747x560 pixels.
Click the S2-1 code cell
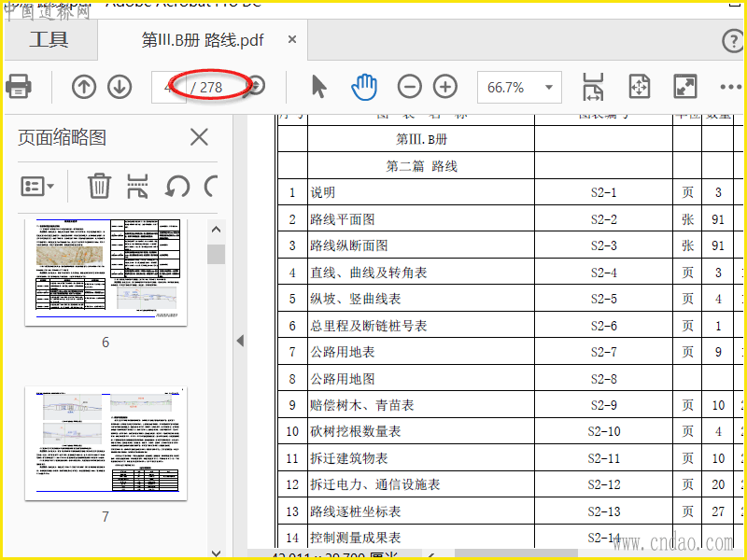tap(603, 192)
